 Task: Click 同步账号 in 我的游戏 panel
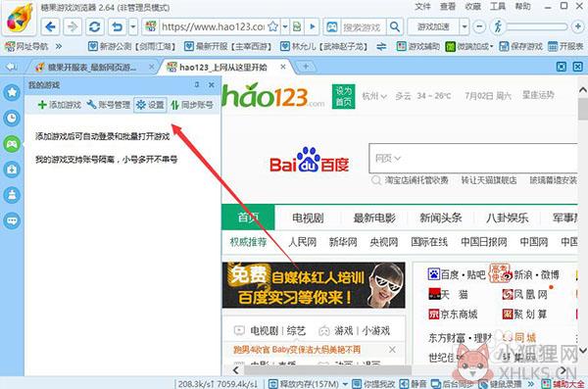(192, 105)
